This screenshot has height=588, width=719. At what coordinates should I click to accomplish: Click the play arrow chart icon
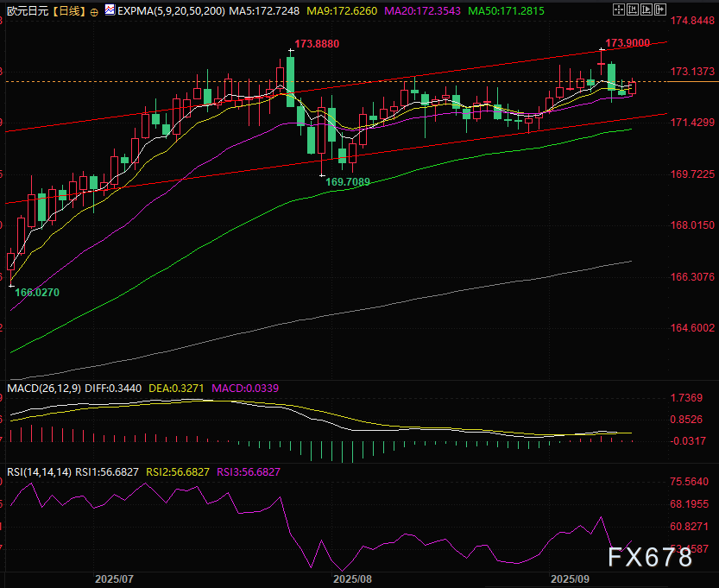[646, 9]
